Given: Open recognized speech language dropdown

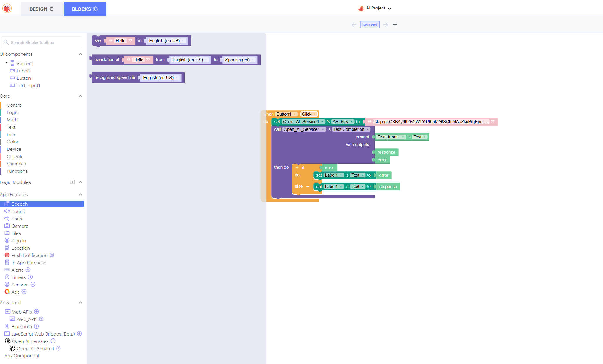Looking at the screenshot, I should [160, 78].
